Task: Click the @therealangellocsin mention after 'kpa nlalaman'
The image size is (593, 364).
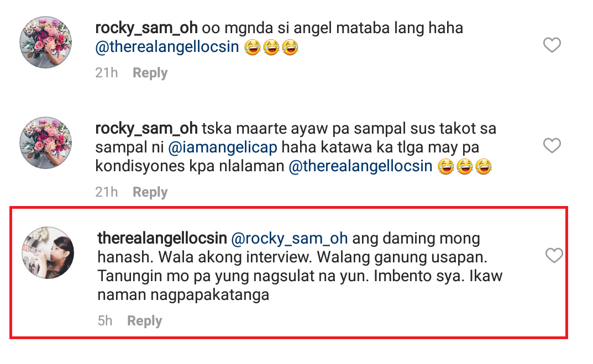Action: [x=360, y=166]
